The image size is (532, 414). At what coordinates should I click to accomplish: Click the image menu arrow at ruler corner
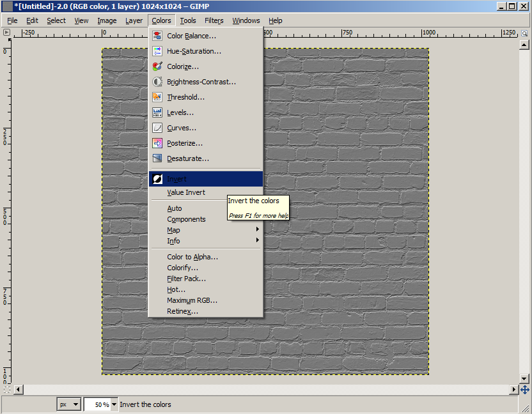pyautogui.click(x=6, y=33)
